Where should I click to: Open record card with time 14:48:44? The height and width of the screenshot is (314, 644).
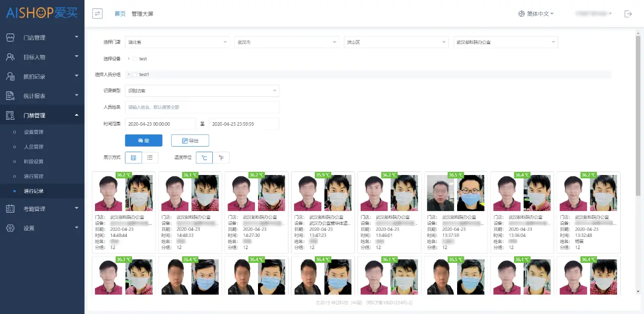[x=123, y=212]
